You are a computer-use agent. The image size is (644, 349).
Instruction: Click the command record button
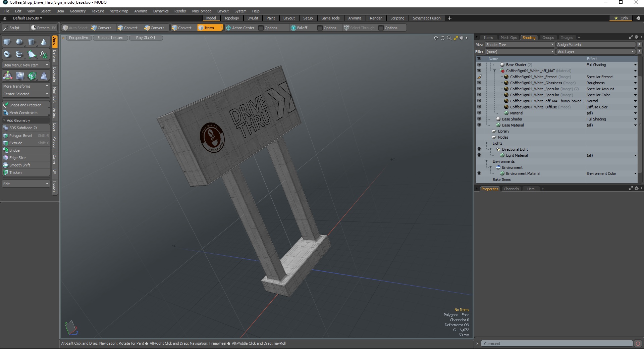(638, 343)
